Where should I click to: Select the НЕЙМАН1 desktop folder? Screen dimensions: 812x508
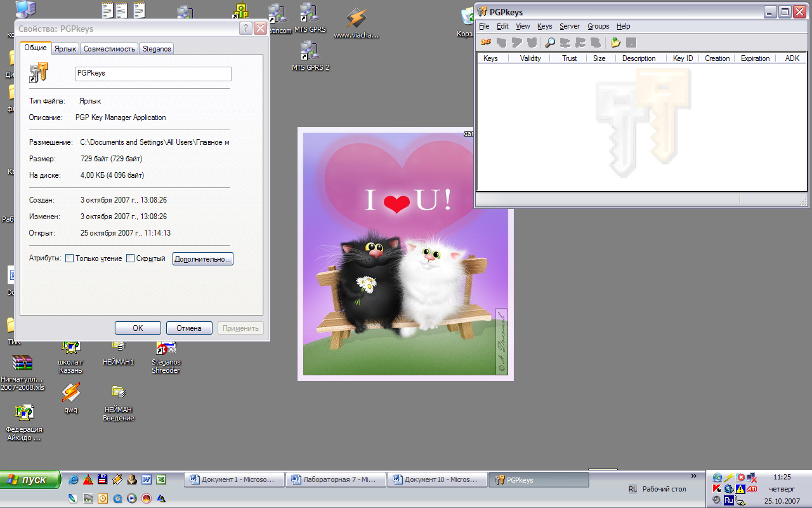click(x=119, y=354)
